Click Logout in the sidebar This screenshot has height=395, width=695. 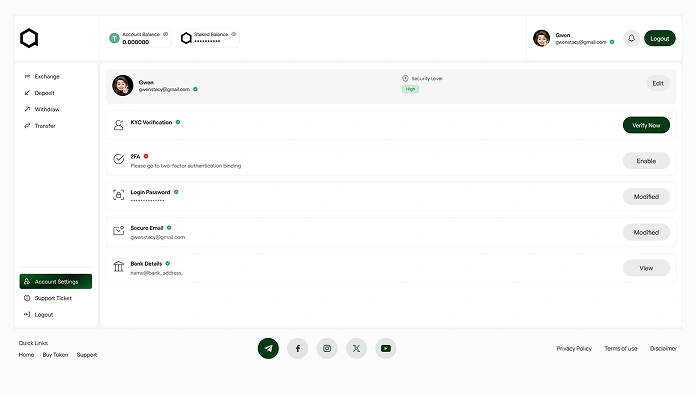click(43, 315)
